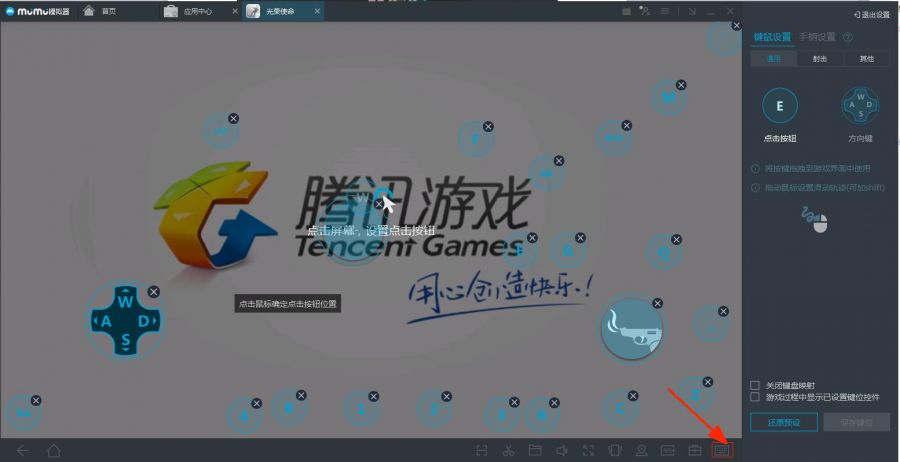Select the WASD direction key control in the panel
The height and width of the screenshot is (462, 900).
pos(860,106)
